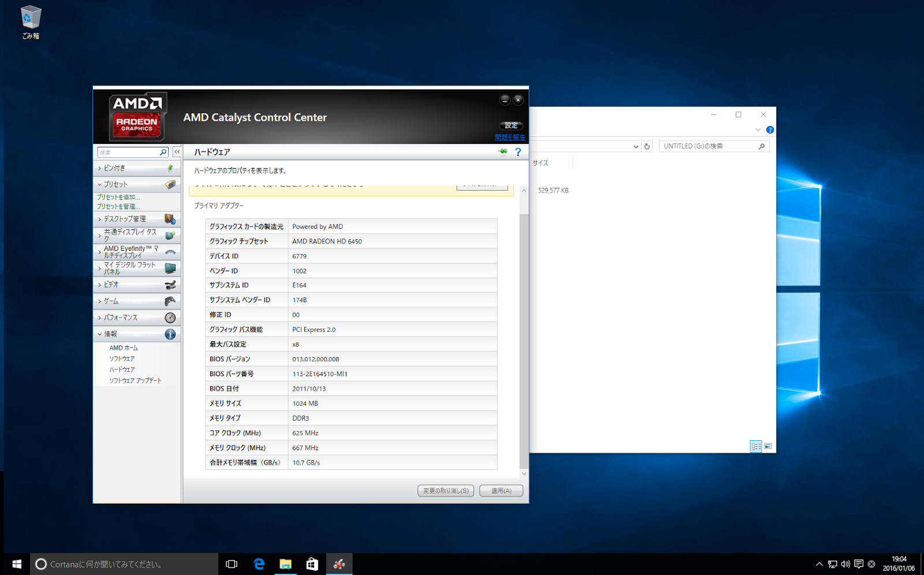This screenshot has width=924, height=575.
Task: Open File Explorer from taskbar
Action: pyautogui.click(x=285, y=564)
